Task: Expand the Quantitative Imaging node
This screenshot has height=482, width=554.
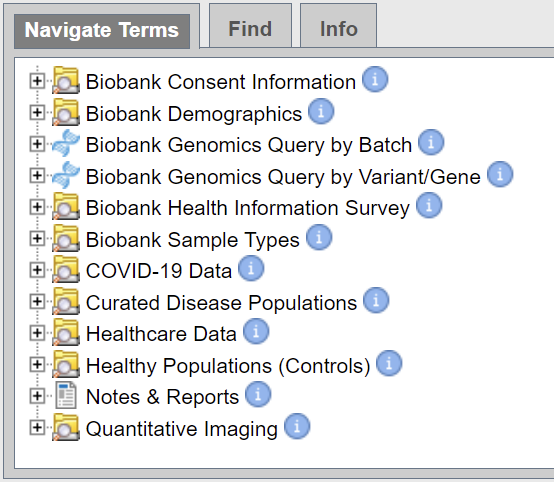Action: click(37, 428)
